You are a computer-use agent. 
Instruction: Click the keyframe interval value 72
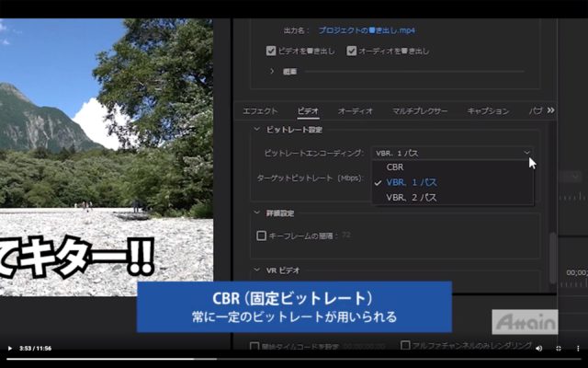pyautogui.click(x=346, y=236)
